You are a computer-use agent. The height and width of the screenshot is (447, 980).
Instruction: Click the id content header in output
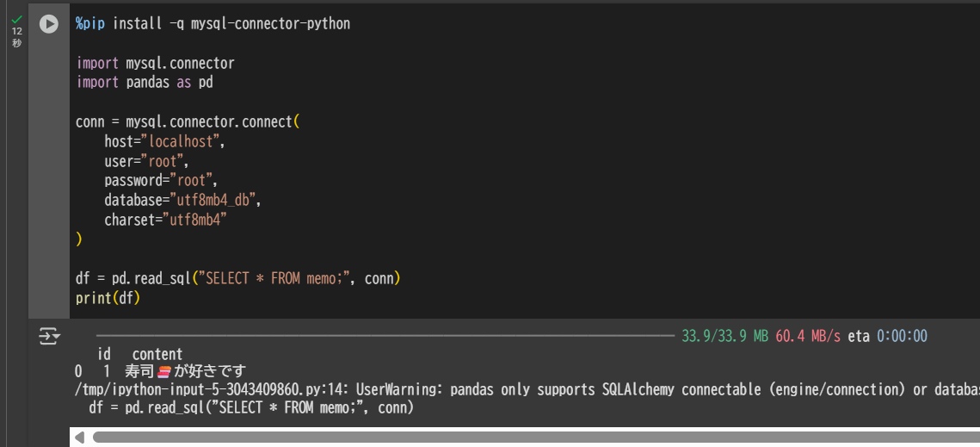tap(139, 354)
